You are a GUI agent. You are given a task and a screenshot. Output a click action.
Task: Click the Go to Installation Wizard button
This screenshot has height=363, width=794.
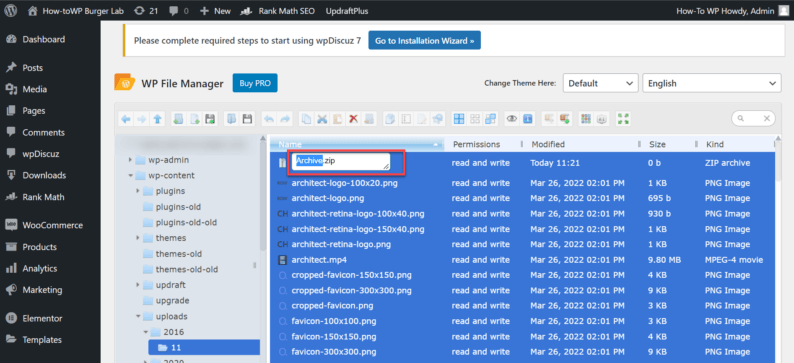(x=424, y=41)
